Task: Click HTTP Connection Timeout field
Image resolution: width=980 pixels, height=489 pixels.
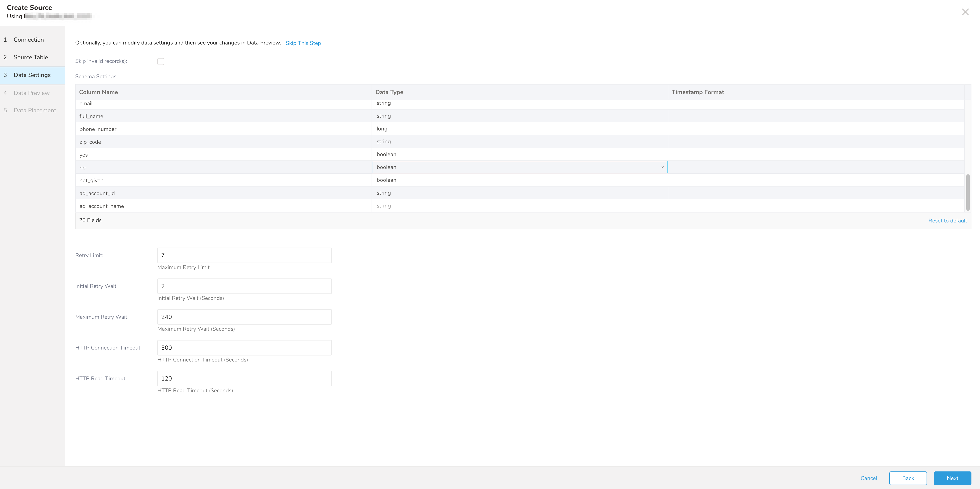Action: click(x=244, y=348)
